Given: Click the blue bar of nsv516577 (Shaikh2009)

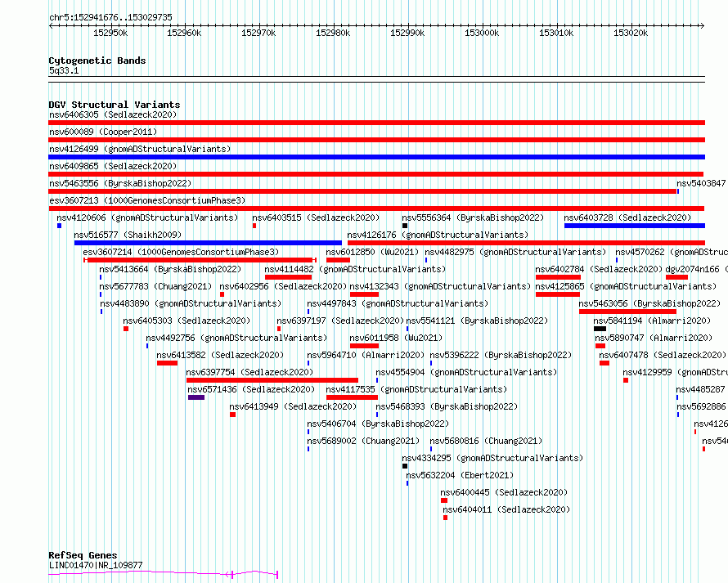Looking at the screenshot, I should 208,243.
